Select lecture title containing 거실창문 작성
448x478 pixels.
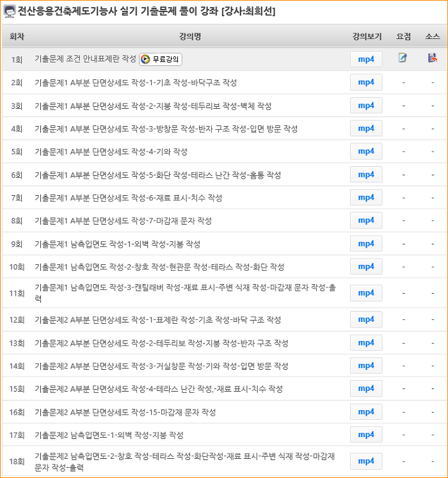click(x=161, y=366)
